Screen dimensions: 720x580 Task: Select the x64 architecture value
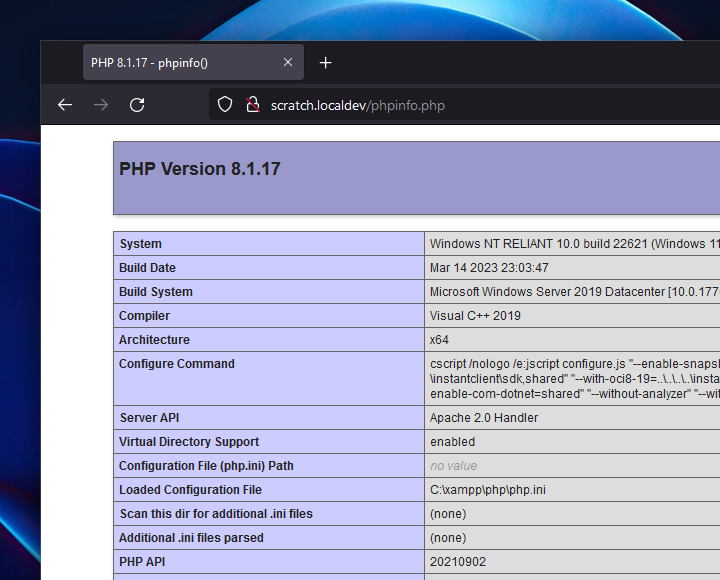(439, 339)
